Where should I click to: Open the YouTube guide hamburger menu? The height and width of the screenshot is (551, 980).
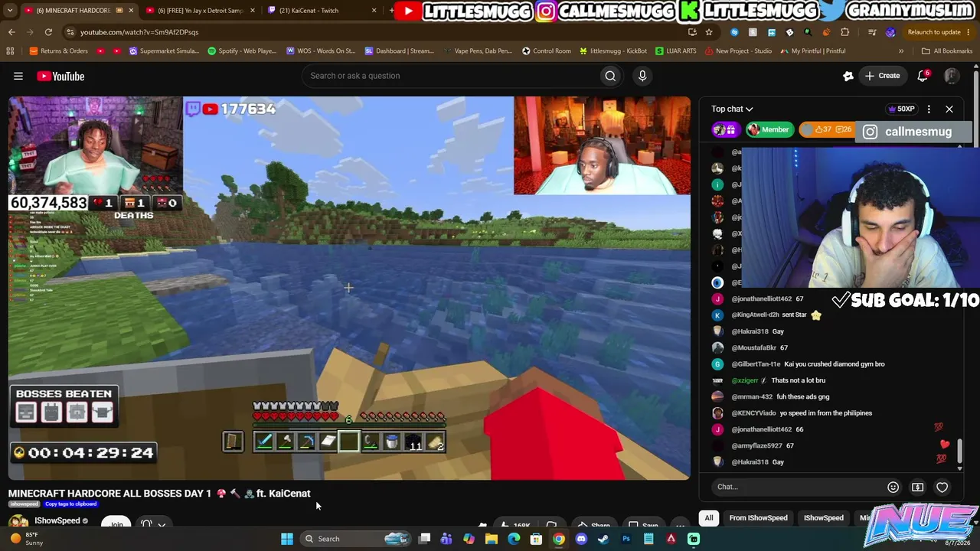tap(18, 76)
